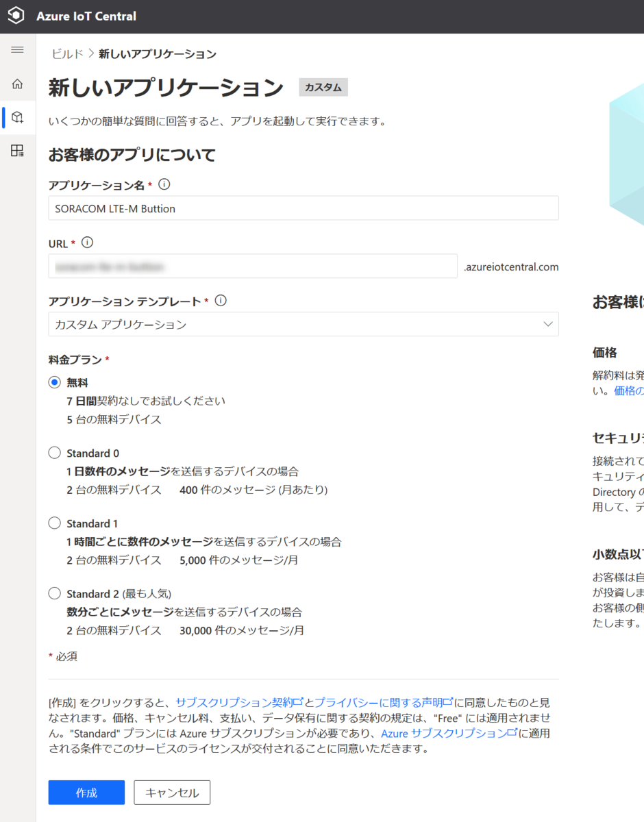Viewport: 644px width, 822px height.
Task: Select the Build sidebar icon
Action: 18,117
